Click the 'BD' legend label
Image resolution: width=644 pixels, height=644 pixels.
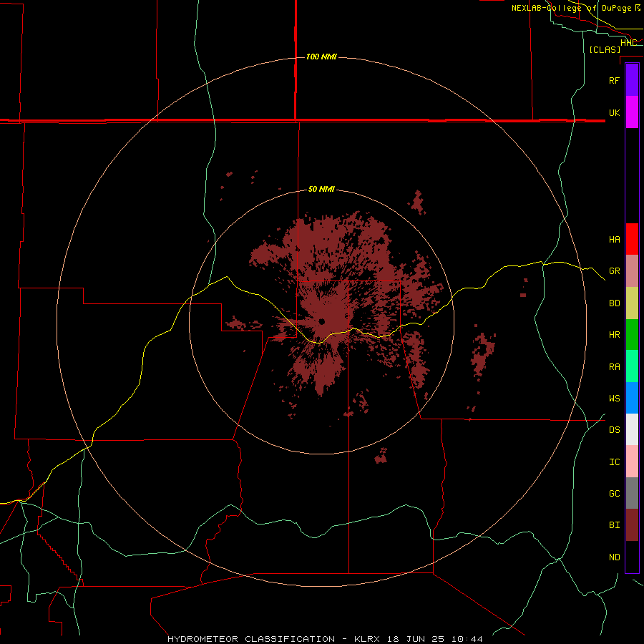click(614, 303)
